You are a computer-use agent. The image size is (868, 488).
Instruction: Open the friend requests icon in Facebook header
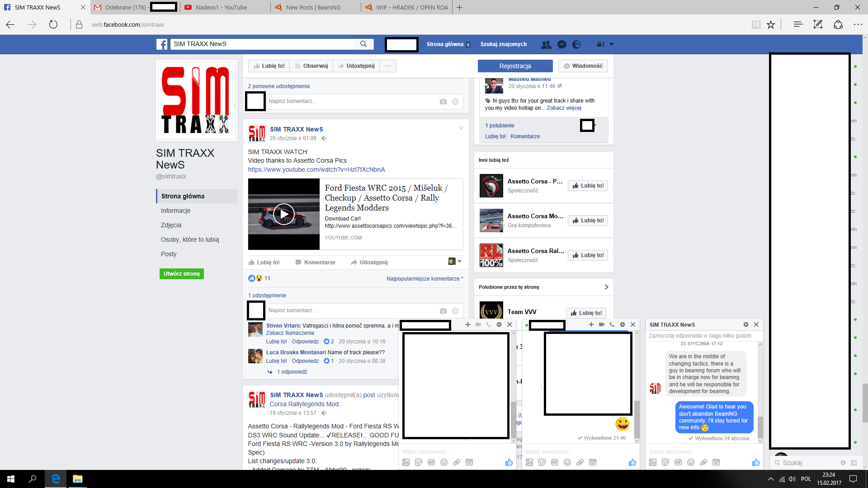click(546, 44)
